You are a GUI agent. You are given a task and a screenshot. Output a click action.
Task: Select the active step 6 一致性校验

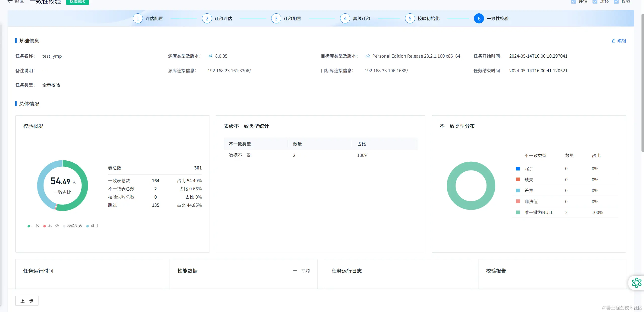coord(479,19)
